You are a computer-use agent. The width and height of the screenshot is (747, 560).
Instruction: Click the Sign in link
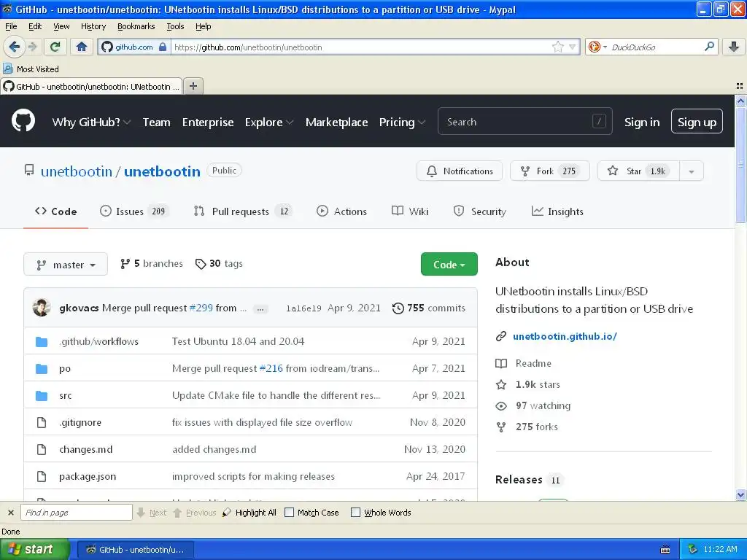coord(642,122)
